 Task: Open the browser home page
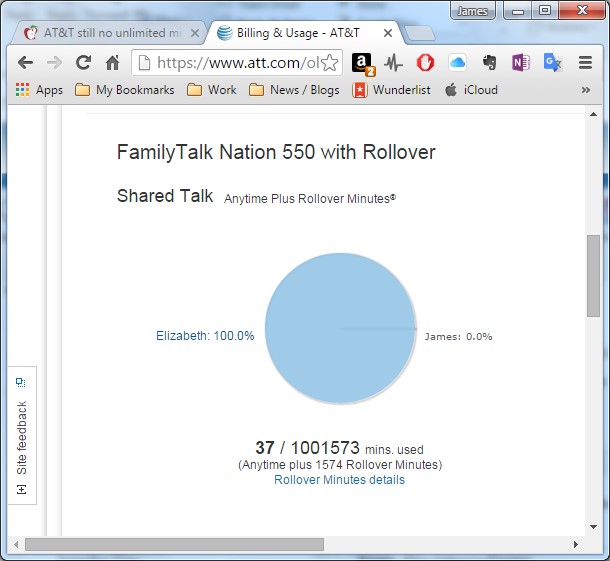click(x=112, y=63)
